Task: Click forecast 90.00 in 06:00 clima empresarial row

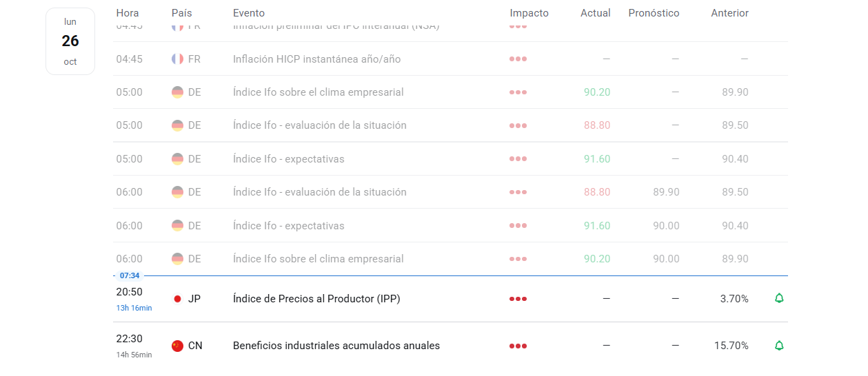Action: tap(666, 259)
